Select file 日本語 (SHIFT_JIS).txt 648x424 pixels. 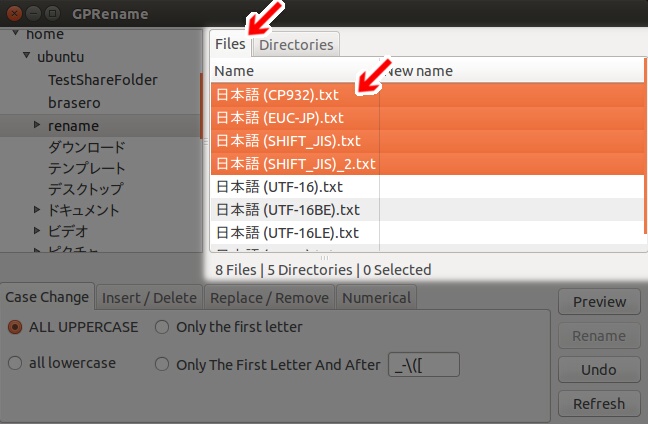tap(427, 141)
